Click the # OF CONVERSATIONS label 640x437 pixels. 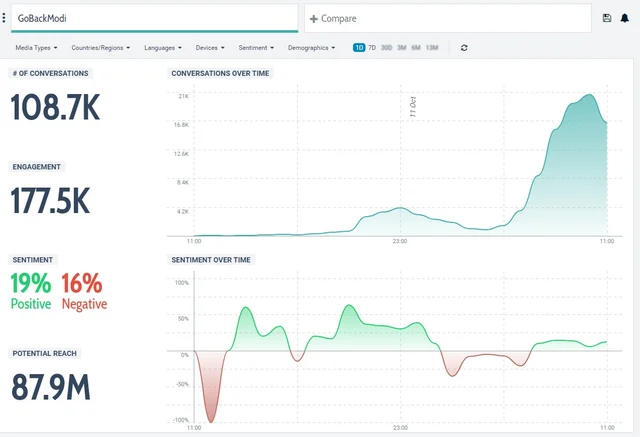(51, 73)
